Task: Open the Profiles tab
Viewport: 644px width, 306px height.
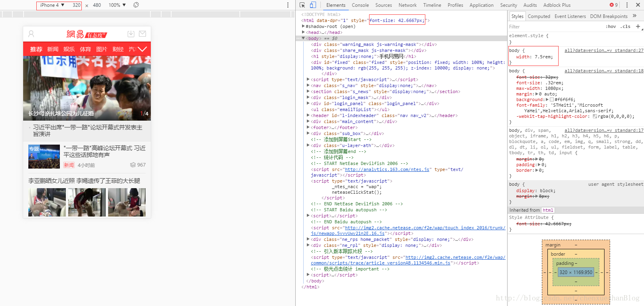Action: (455, 5)
